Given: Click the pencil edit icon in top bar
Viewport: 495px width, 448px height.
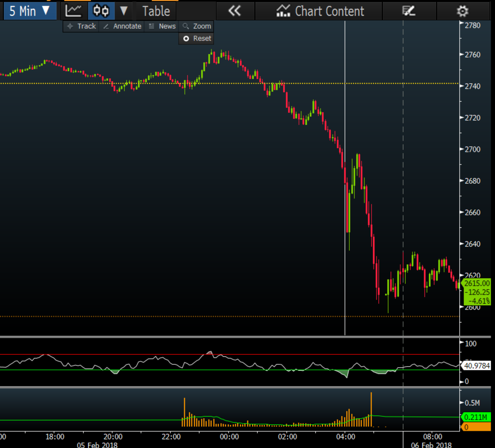Looking at the screenshot, I should [x=409, y=11].
